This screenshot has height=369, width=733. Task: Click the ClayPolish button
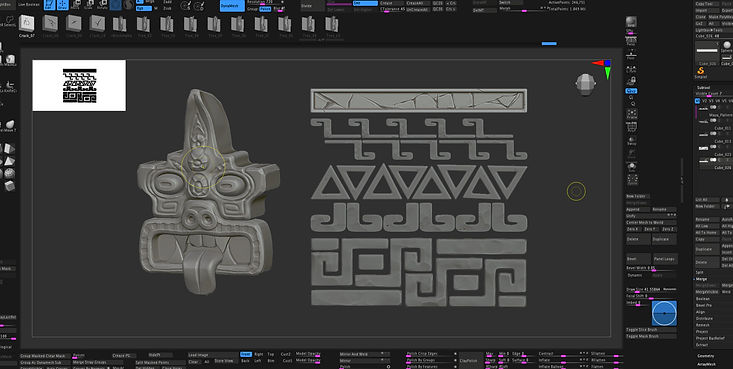(x=470, y=361)
